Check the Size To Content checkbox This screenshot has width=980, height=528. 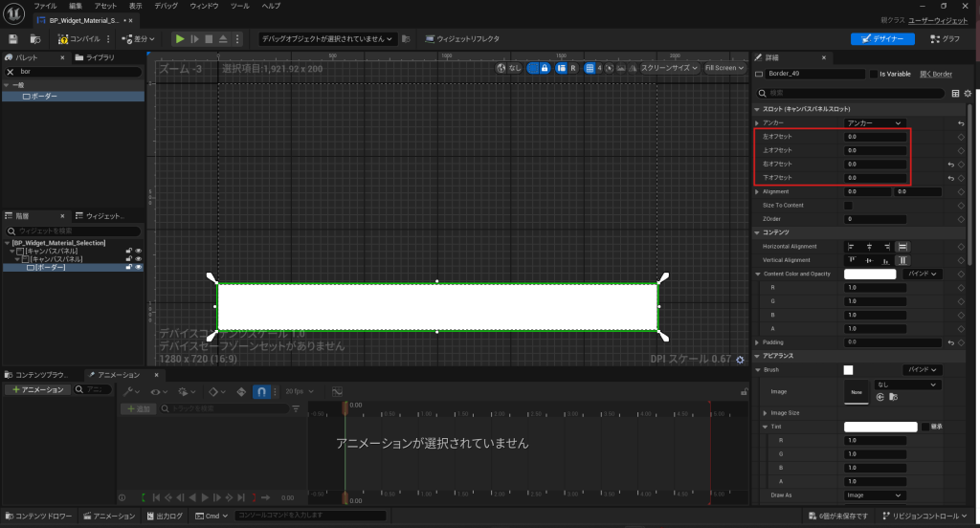click(x=848, y=206)
